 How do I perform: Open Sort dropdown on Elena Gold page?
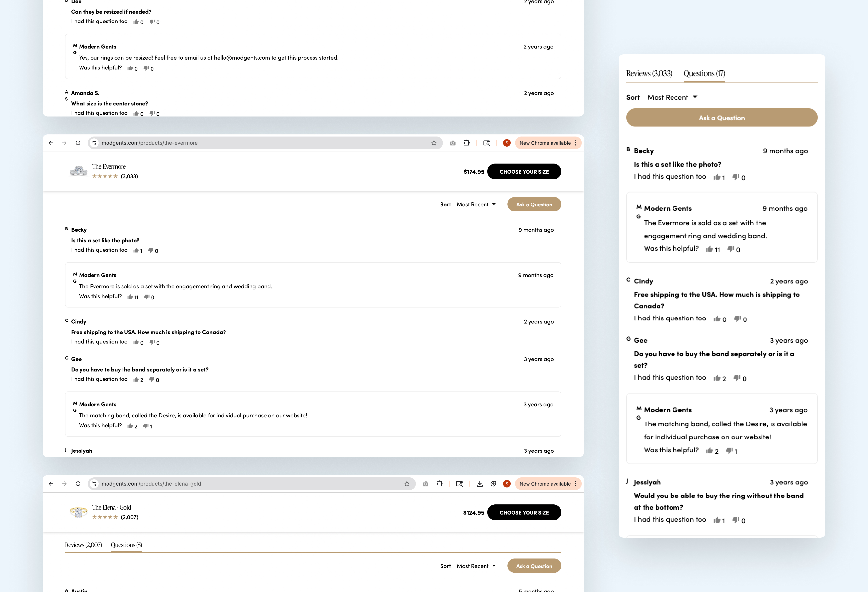coord(476,566)
